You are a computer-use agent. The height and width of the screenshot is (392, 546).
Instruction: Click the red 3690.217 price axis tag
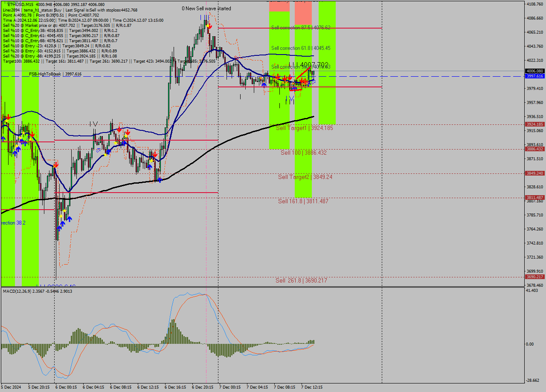535,277
